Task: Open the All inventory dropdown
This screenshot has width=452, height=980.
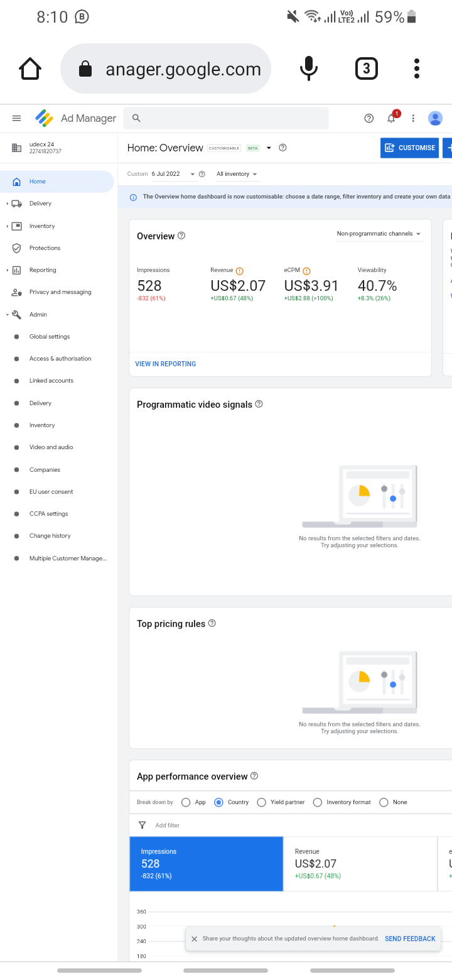Action: (237, 174)
